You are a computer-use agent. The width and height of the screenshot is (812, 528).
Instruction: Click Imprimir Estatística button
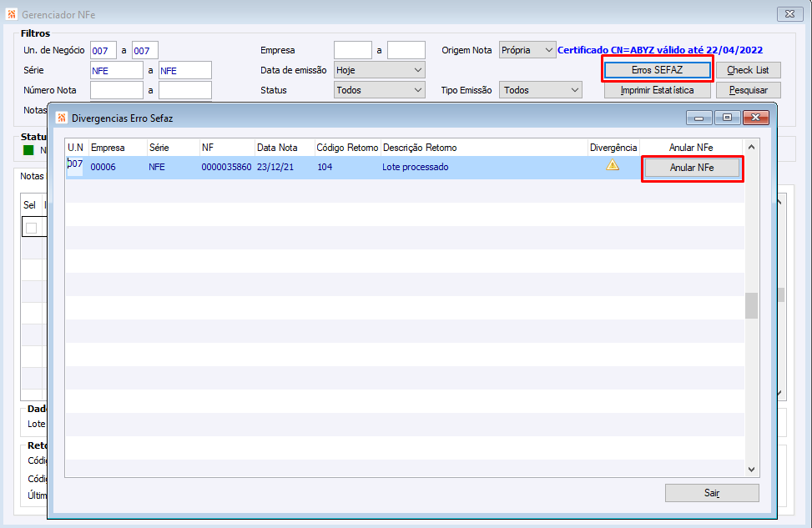click(657, 90)
